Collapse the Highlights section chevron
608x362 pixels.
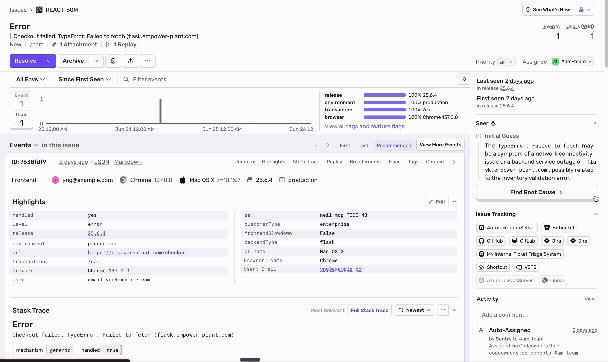454,202
